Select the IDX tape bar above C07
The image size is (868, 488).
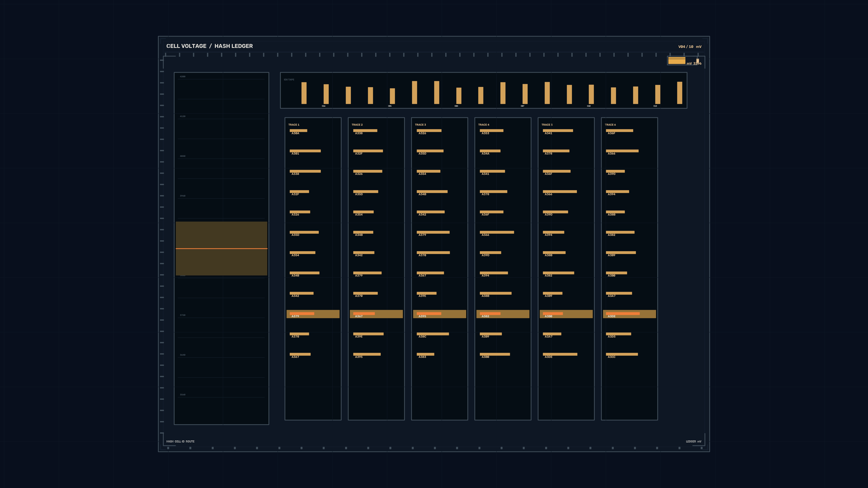525,94
